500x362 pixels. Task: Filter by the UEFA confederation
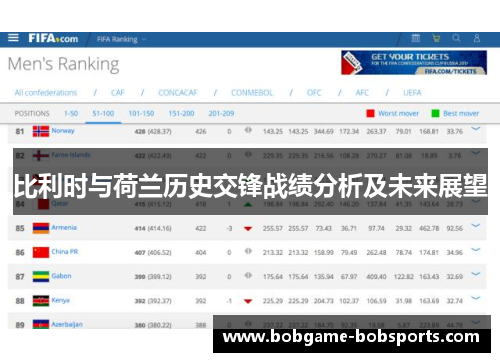(412, 93)
